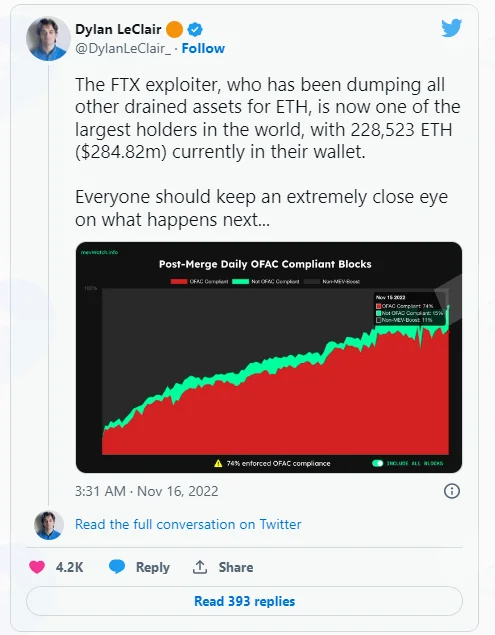The width and height of the screenshot is (495, 635).
Task: Toggle Non-MEV-Boost legend series
Action: pos(332,281)
